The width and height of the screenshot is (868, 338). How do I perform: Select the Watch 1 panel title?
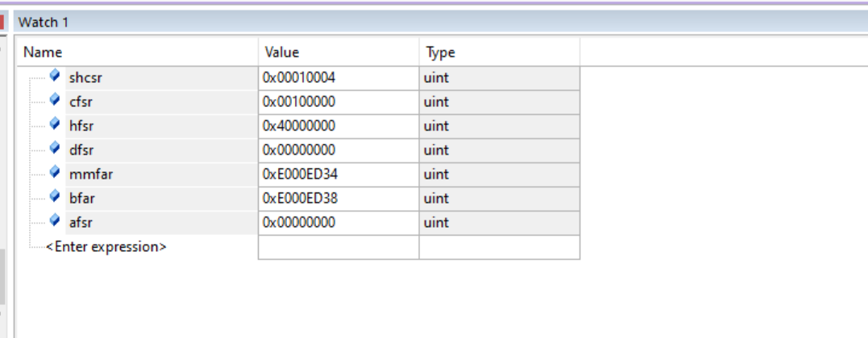point(44,23)
